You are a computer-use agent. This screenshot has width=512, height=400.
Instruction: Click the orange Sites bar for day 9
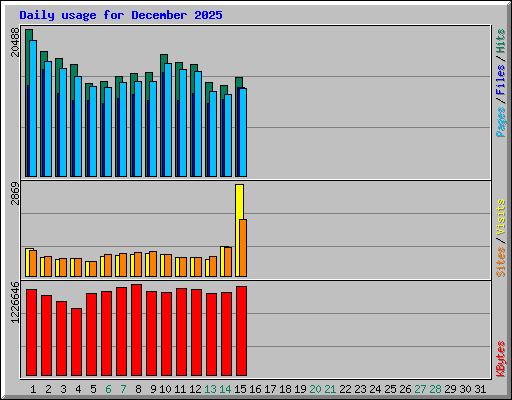tap(153, 264)
